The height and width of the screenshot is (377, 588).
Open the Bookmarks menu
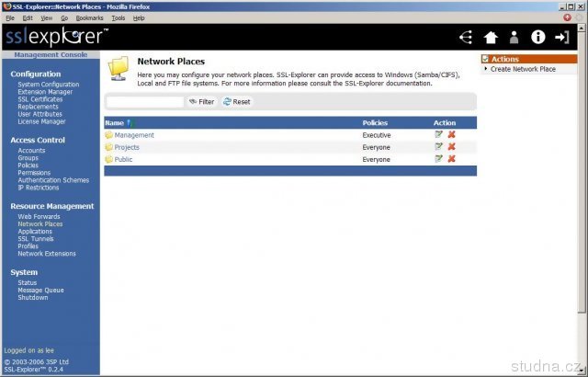tap(89, 17)
